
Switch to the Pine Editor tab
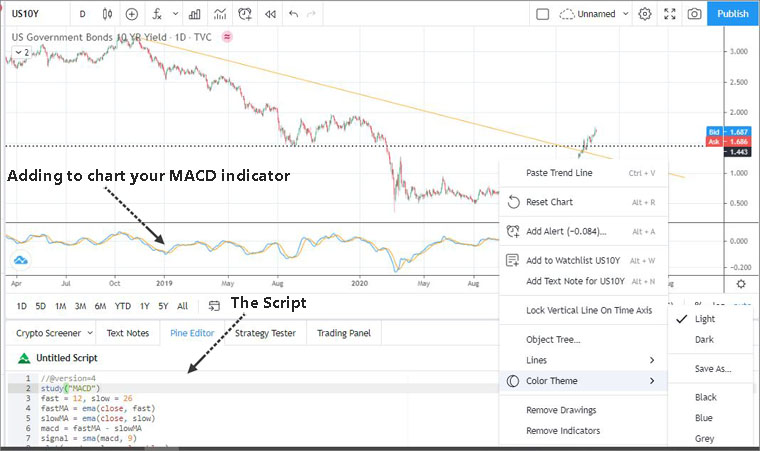pos(192,333)
